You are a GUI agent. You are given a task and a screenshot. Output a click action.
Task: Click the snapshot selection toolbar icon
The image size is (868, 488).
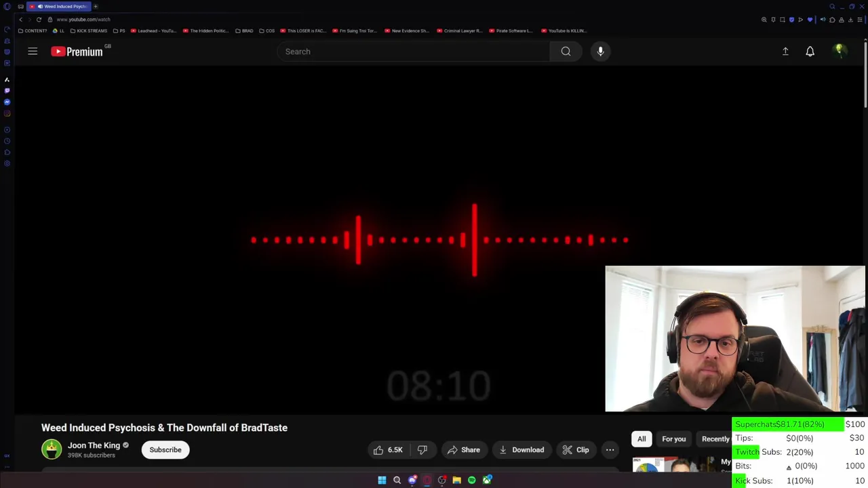pos(783,20)
